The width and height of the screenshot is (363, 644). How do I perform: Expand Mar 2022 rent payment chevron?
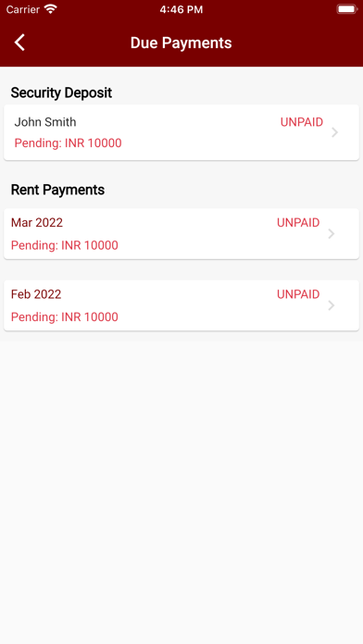pyautogui.click(x=332, y=234)
